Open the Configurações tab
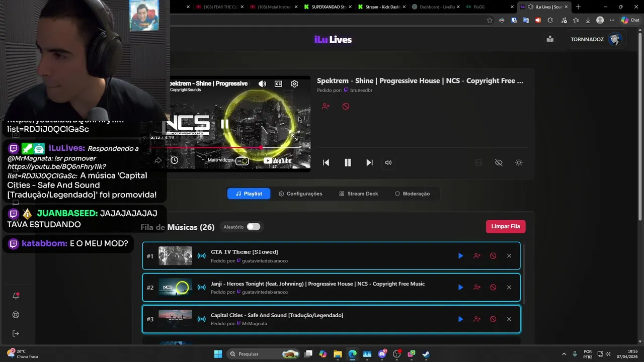This screenshot has height=362, width=644. click(300, 194)
